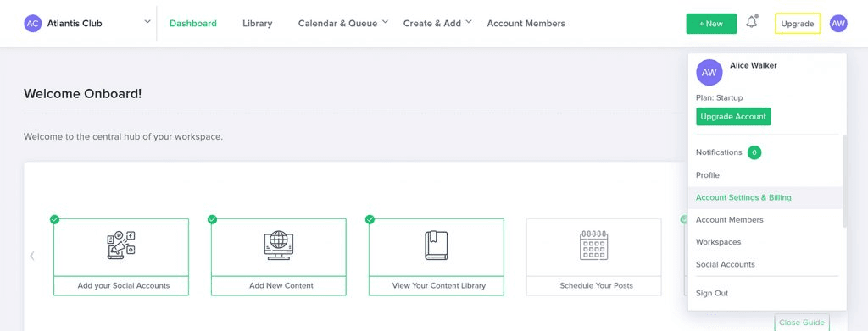Click the Add New Content label
Viewport: 868px width, 331px height.
tap(281, 285)
